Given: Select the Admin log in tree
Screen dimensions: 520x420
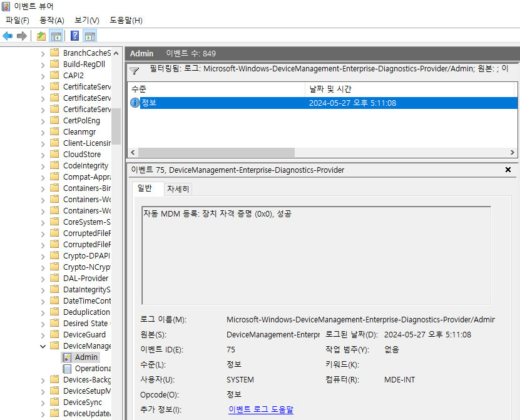Looking at the screenshot, I should tap(86, 357).
